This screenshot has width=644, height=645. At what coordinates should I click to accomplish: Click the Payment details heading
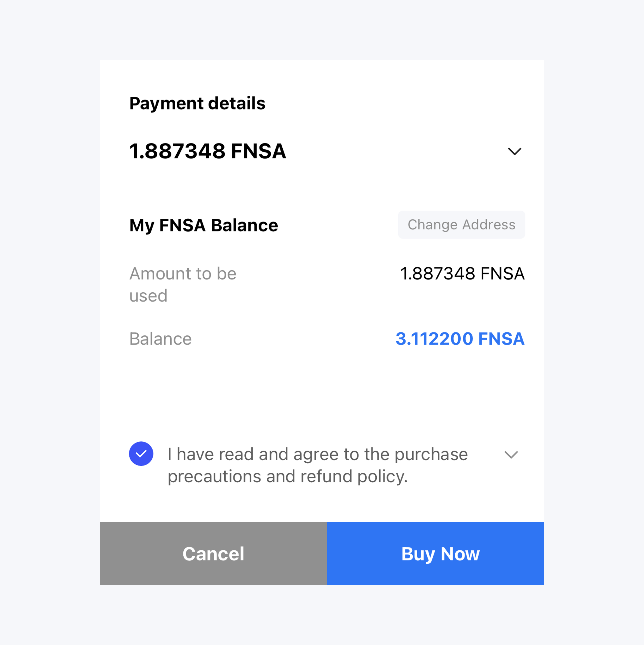(x=197, y=103)
